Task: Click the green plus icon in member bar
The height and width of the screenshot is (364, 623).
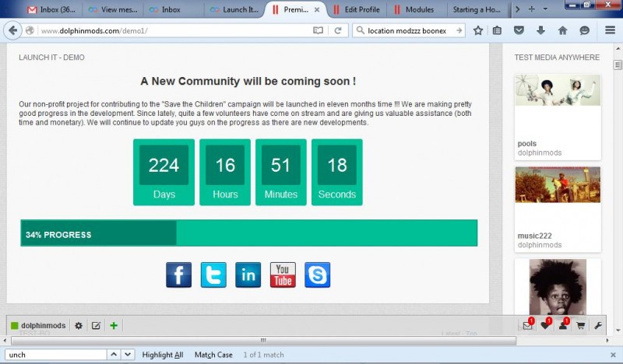Action: (114, 326)
